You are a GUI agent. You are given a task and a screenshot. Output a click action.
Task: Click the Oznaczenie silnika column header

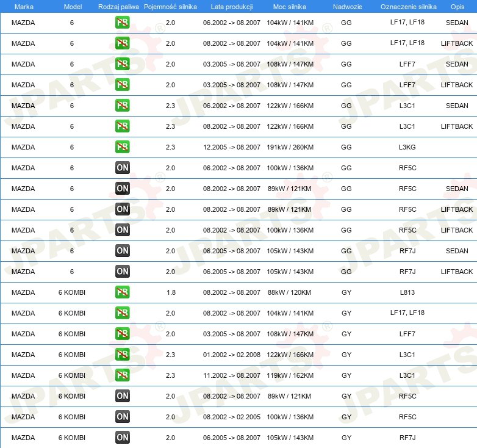408,7
